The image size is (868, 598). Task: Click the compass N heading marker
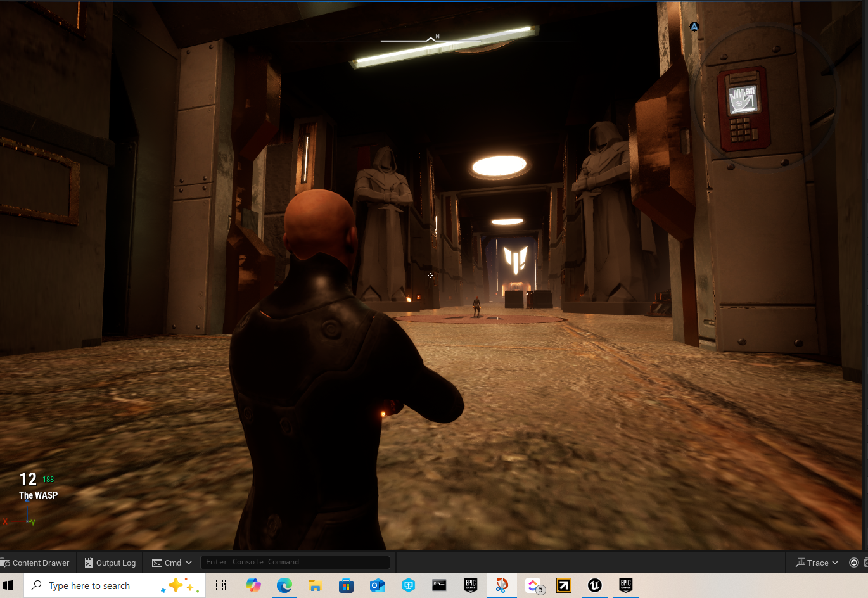pyautogui.click(x=437, y=37)
